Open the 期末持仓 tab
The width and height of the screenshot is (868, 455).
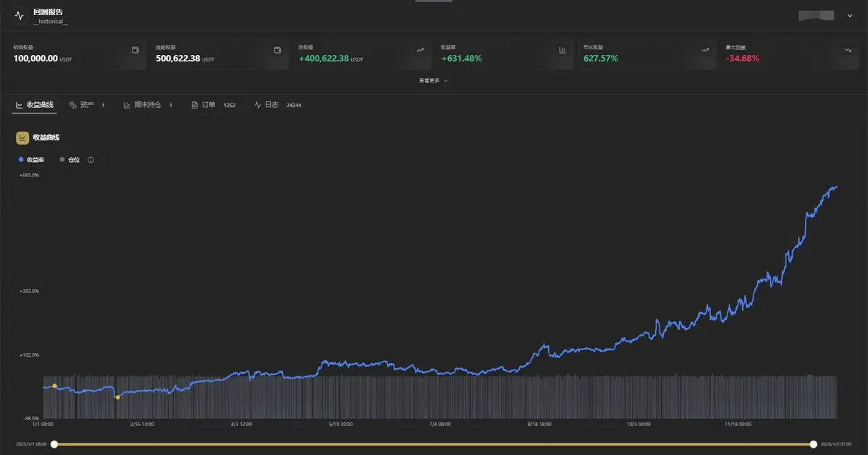[148, 105]
